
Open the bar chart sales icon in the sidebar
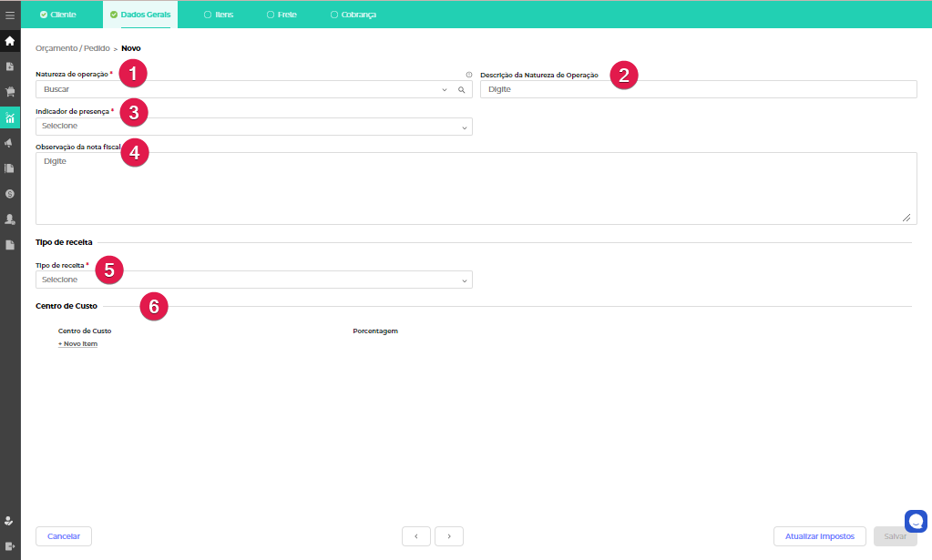click(x=10, y=117)
